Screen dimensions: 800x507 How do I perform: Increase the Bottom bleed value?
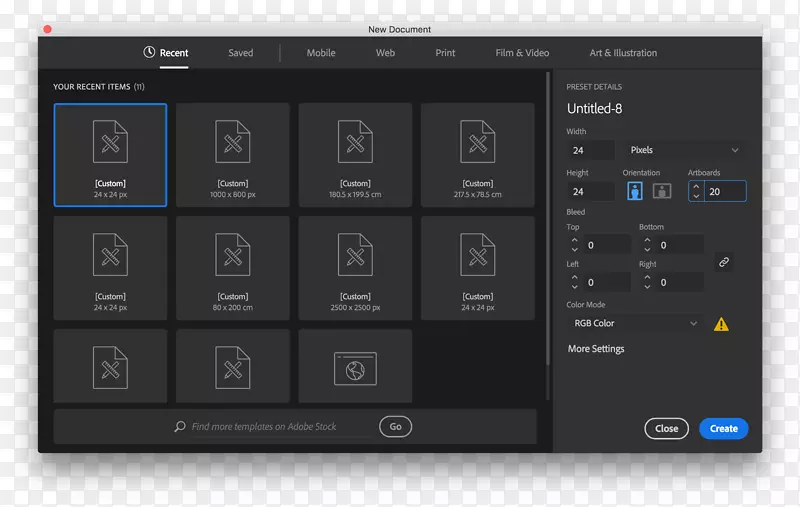click(647, 240)
